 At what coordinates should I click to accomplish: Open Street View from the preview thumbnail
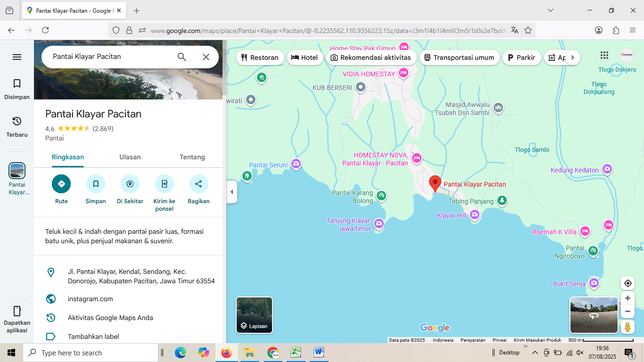point(594,315)
